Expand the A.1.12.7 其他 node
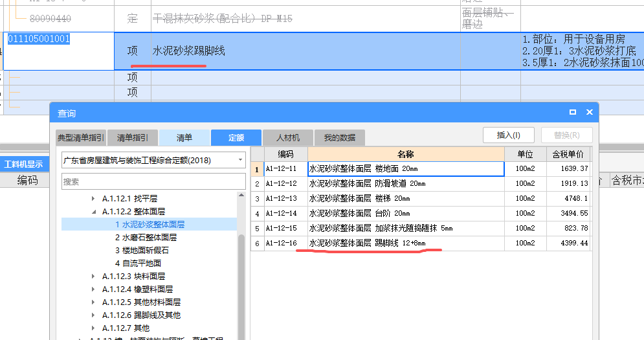The width and height of the screenshot is (644, 340). (93, 328)
